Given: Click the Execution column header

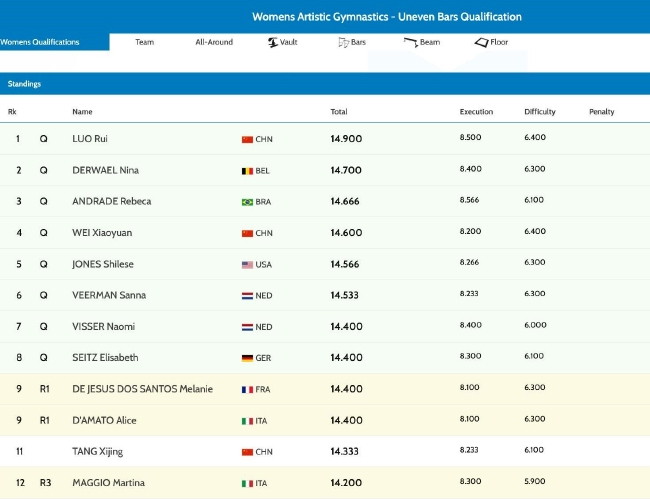Looking at the screenshot, I should (476, 112).
